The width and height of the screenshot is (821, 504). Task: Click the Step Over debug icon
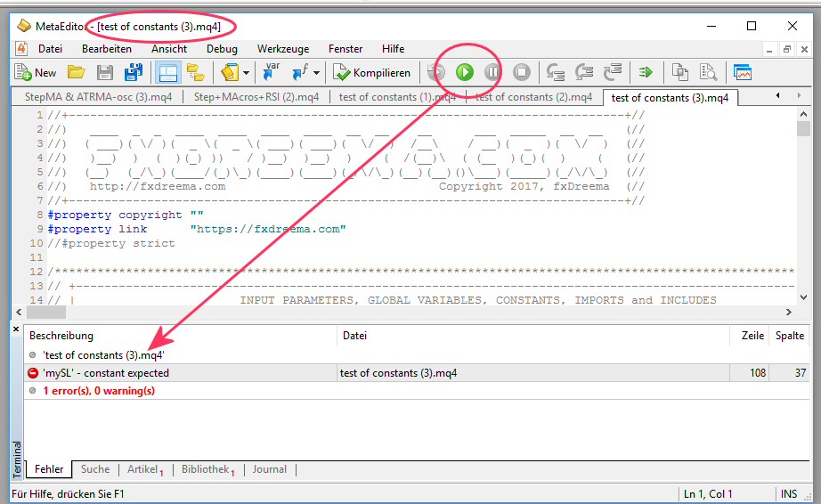tap(584, 72)
